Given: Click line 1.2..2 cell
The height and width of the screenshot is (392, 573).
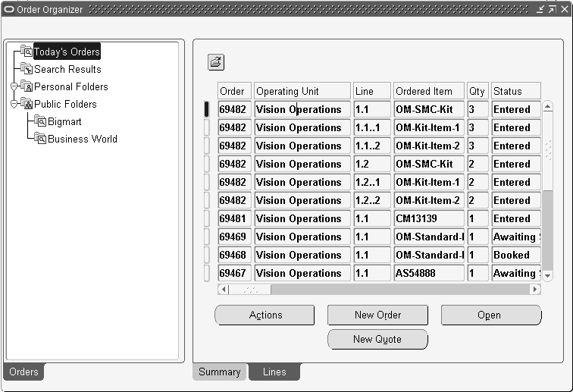Looking at the screenshot, I should pyautogui.click(x=372, y=200).
